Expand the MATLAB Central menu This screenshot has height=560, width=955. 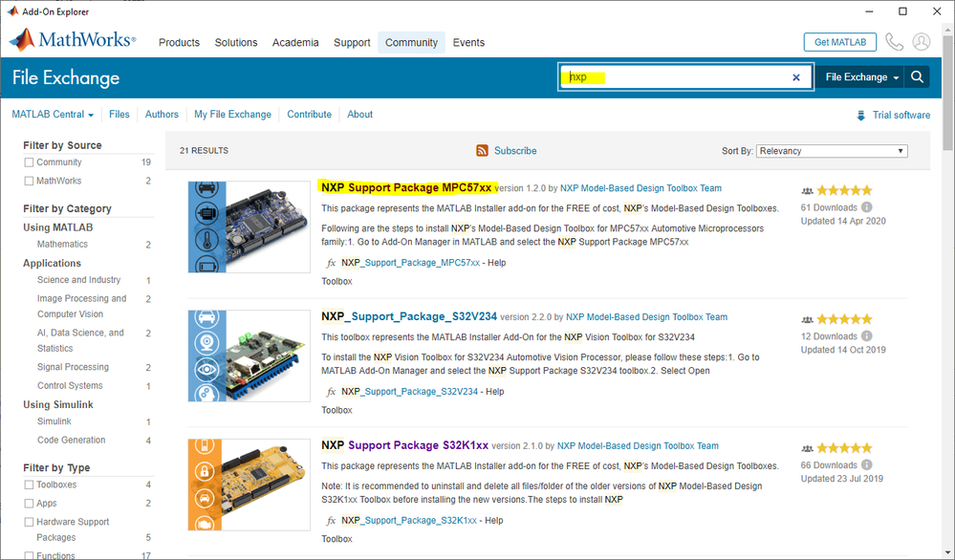click(53, 115)
